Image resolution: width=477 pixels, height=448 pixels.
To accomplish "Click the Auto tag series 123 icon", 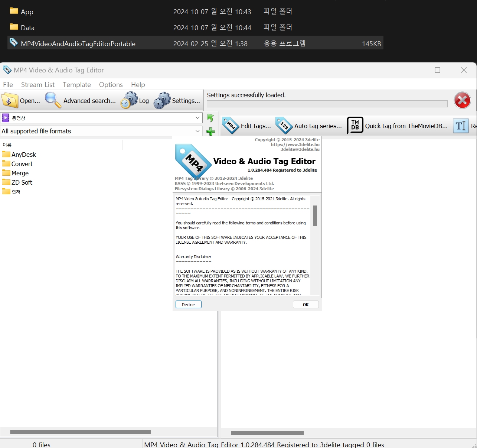I will coord(284,126).
